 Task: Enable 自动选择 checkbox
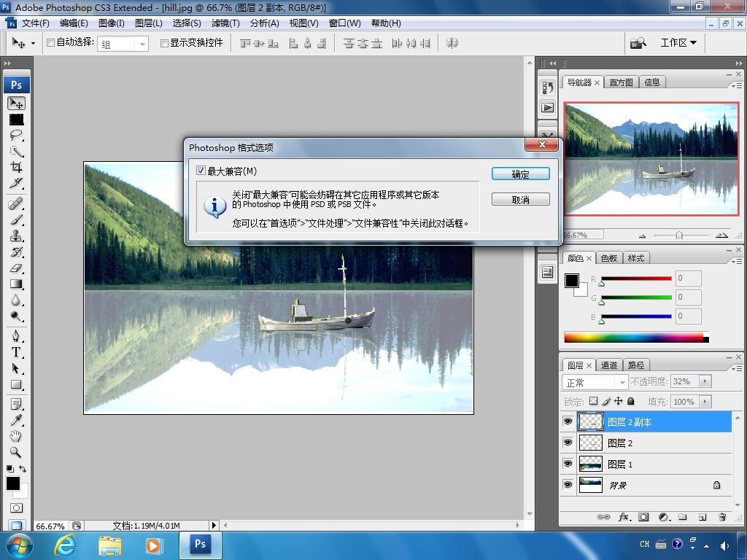50,43
